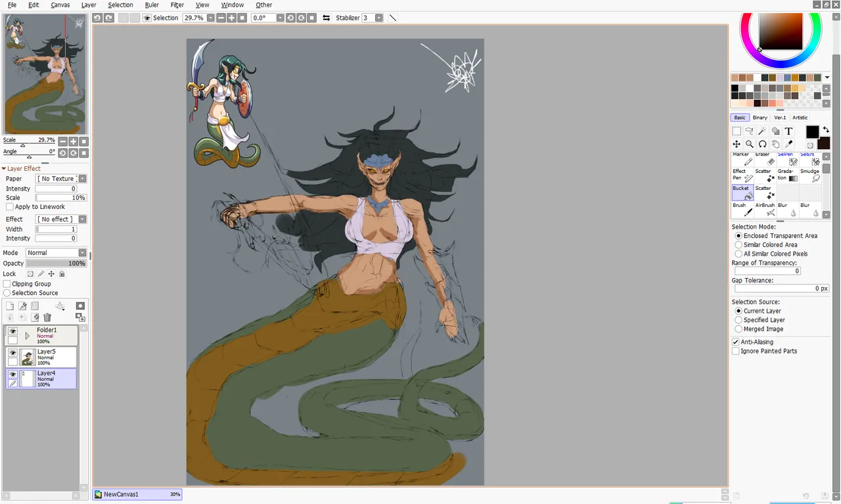Hide Layer5 with its eye icon
This screenshot has width=841, height=504.
coord(12,353)
